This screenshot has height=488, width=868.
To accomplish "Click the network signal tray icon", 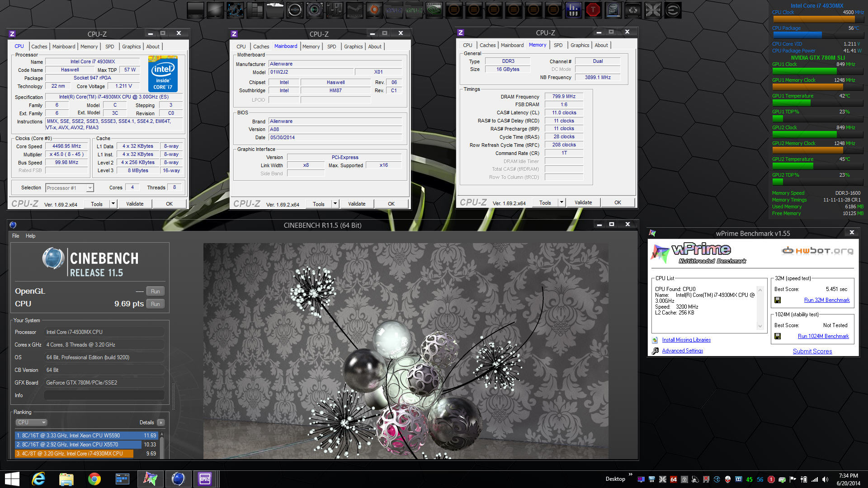I will 815,479.
